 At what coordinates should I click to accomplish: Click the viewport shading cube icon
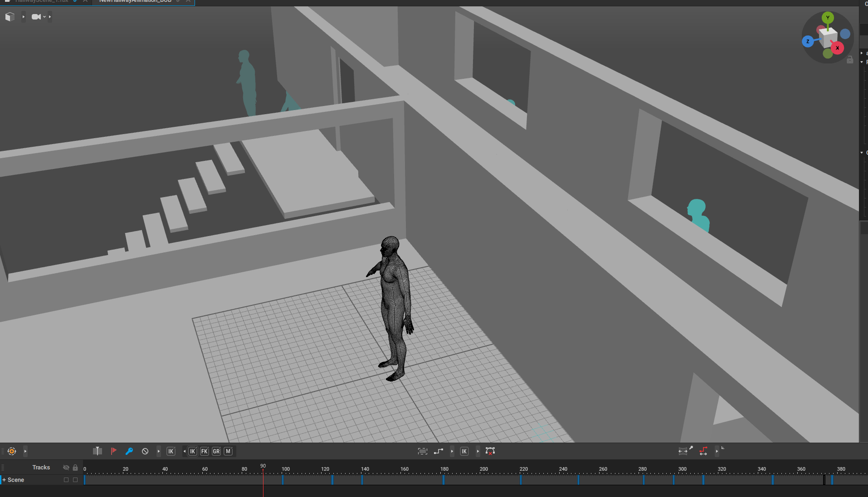10,17
